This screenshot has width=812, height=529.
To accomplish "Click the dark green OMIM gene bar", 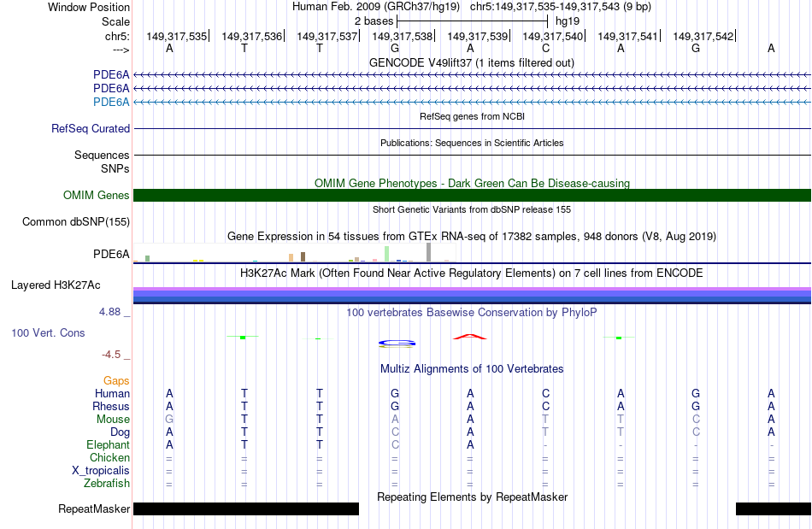I will (x=472, y=195).
